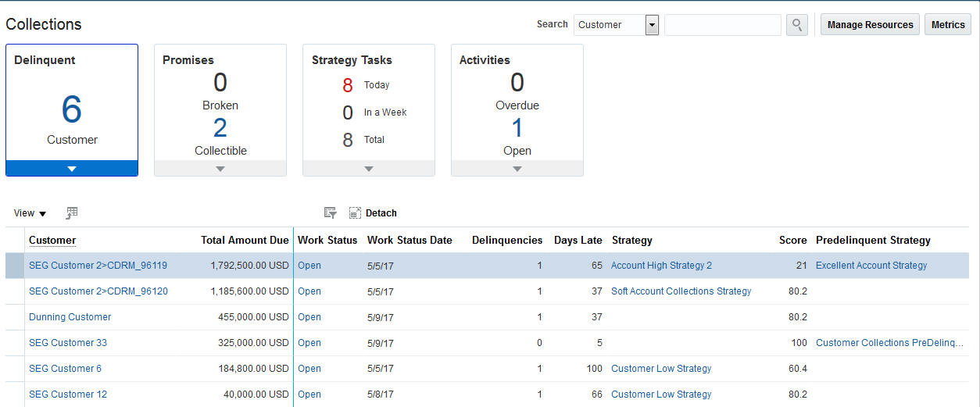Expand the Promises tile arrow

pos(220,169)
